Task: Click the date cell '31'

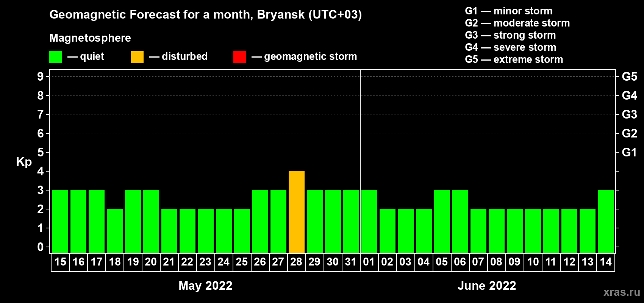Action: click(x=351, y=262)
